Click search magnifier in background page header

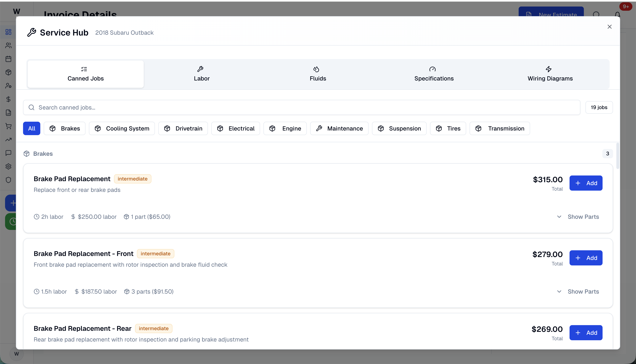pos(596,14)
